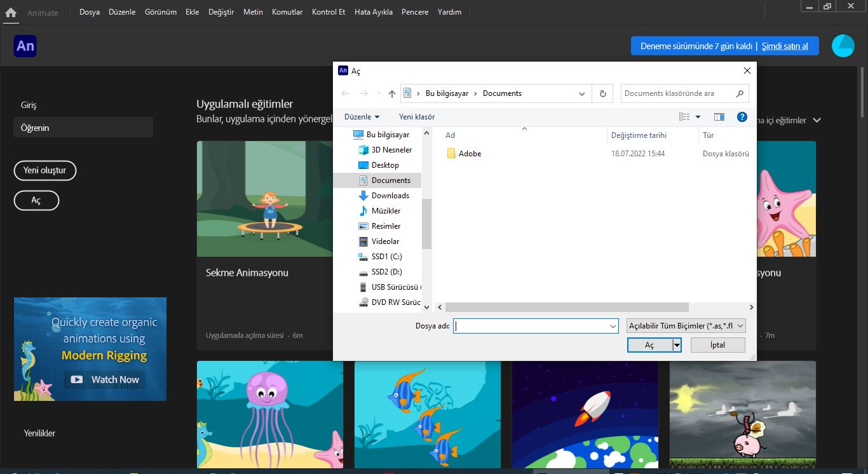Click Watch Now in Modern Rigging ad
This screenshot has height=474, width=868.
point(105,379)
